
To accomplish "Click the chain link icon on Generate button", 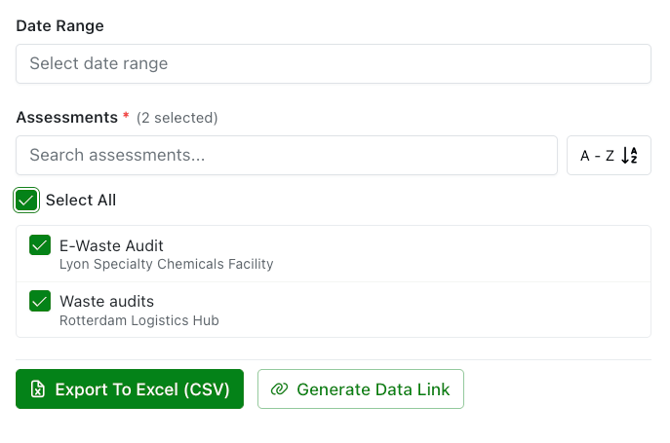I will coord(279,389).
